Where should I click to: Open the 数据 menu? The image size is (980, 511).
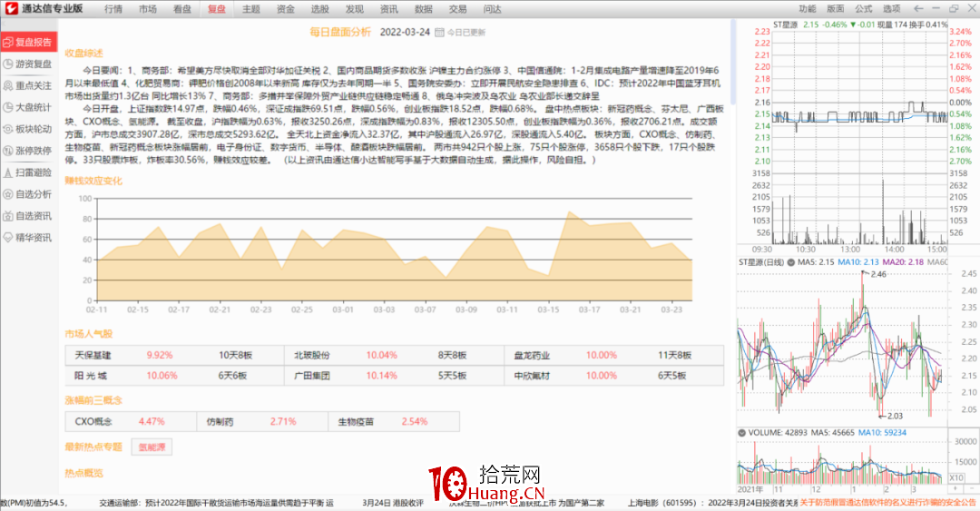[423, 9]
